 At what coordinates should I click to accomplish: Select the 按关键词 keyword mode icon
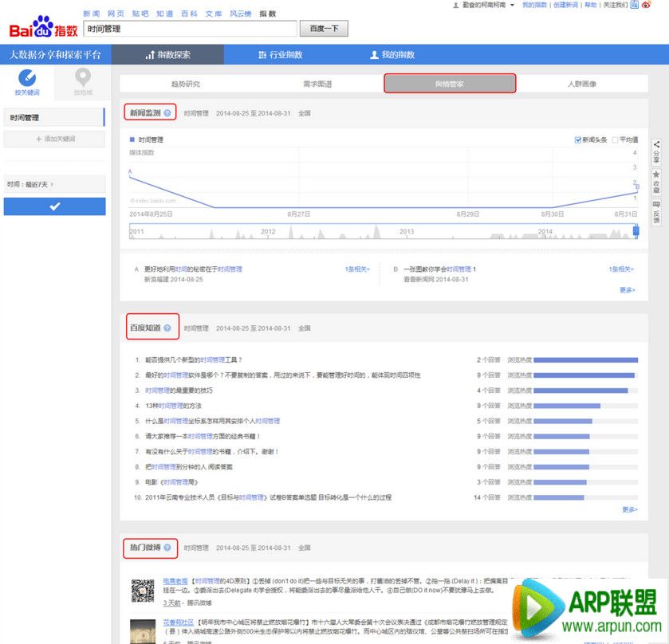click(26, 77)
